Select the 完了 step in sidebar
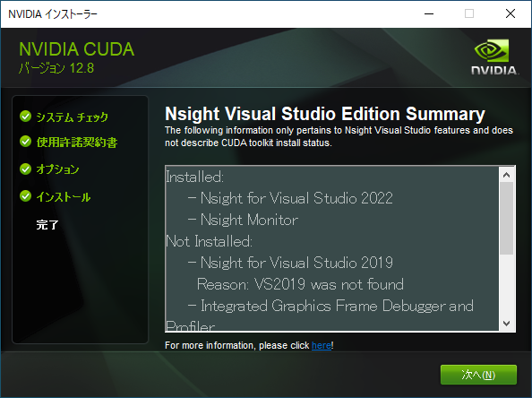Screen dimensions: 532x398 pyautogui.click(x=47, y=224)
